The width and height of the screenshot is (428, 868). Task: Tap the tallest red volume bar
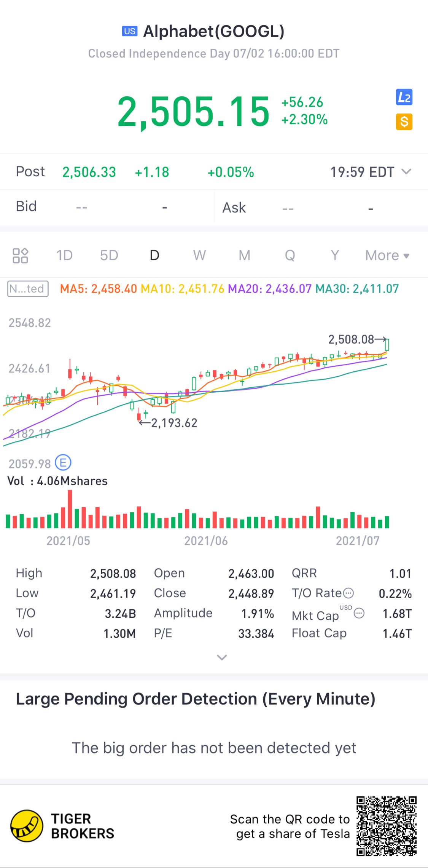click(70, 509)
